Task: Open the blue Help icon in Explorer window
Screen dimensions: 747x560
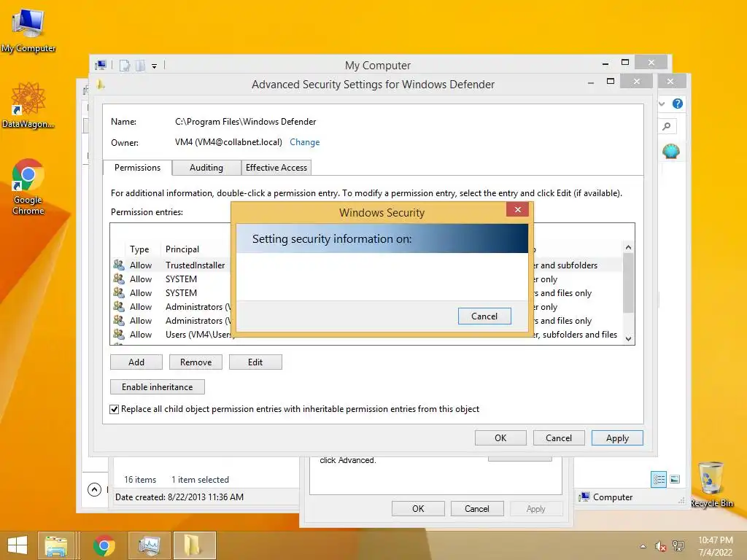Action: 678,104
